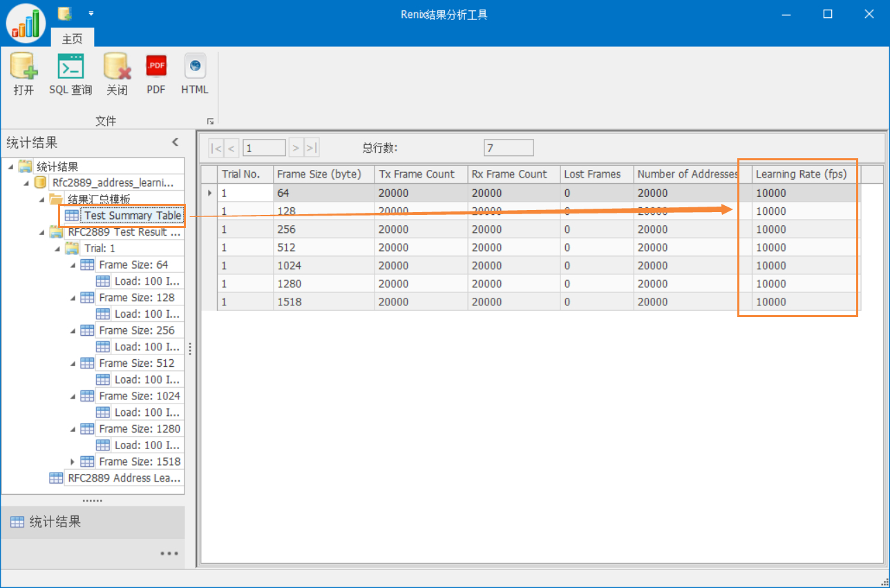Screen dimensions: 890x588
Task: Click the Trial: 1 folder icon
Action: coord(72,248)
